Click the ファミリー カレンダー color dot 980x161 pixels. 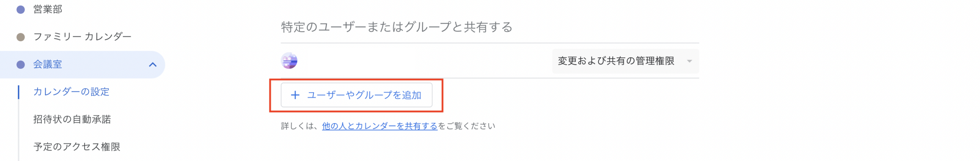pyautogui.click(x=21, y=37)
